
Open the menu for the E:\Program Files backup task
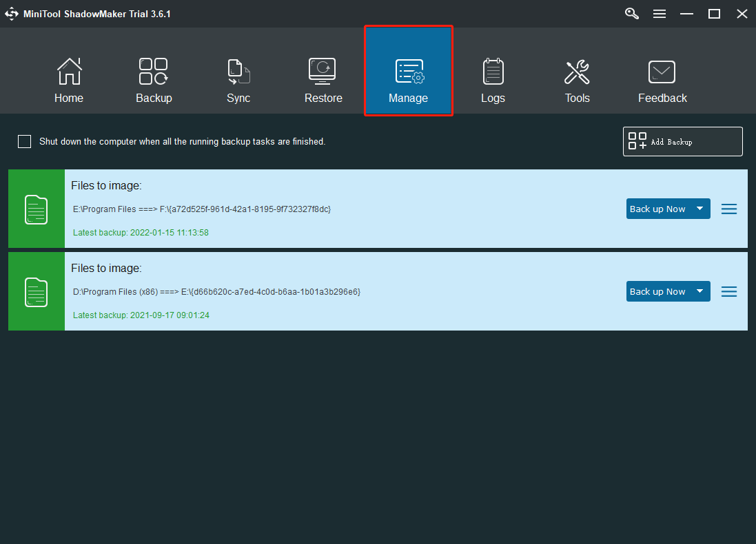[728, 208]
